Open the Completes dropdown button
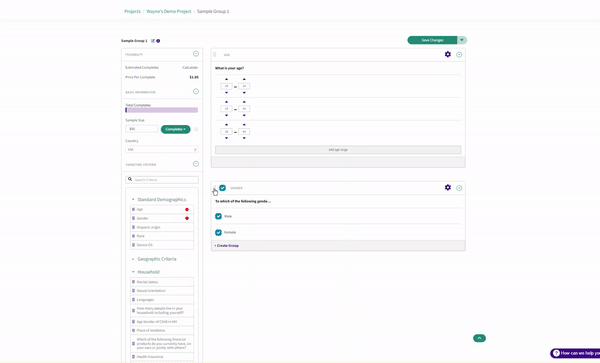 [x=176, y=129]
